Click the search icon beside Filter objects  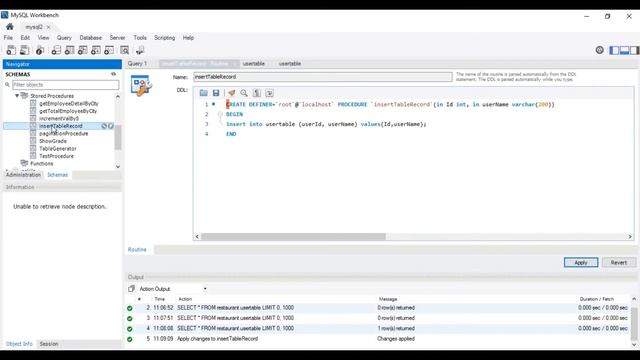pyautogui.click(x=7, y=85)
